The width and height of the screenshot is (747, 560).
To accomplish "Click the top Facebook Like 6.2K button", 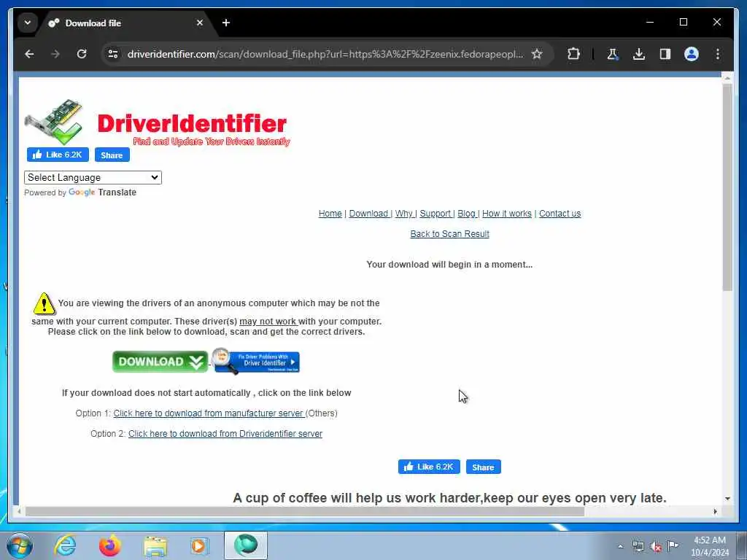I will [58, 155].
